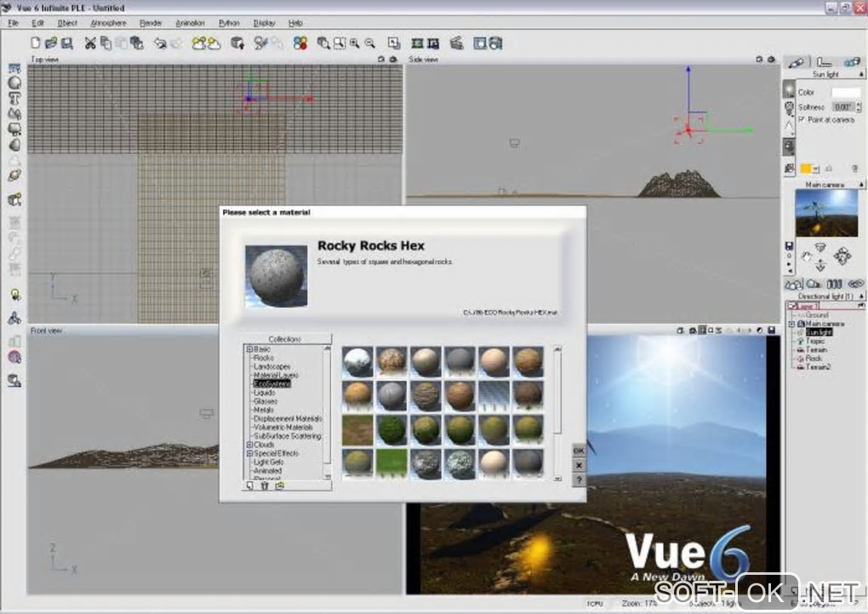Open the yellow light color dropdown
This screenshot has height=614, width=868.
click(815, 169)
